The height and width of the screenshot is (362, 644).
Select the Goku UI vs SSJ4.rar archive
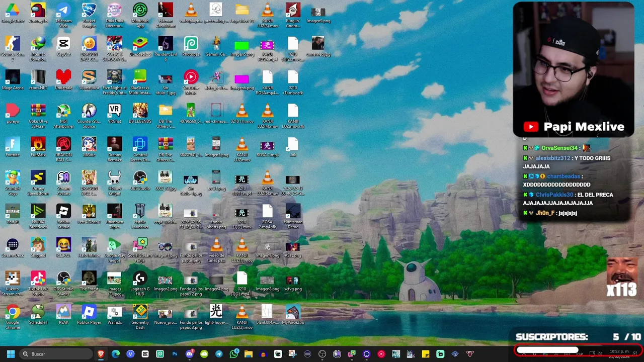pyautogui.click(x=38, y=116)
